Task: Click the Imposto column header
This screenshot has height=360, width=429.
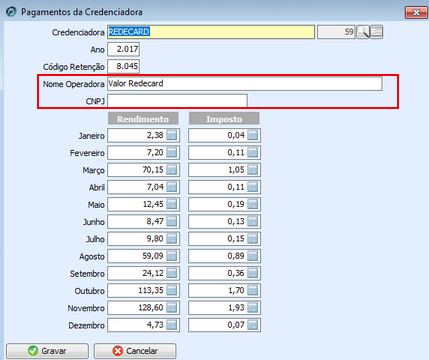Action: pos(224,119)
